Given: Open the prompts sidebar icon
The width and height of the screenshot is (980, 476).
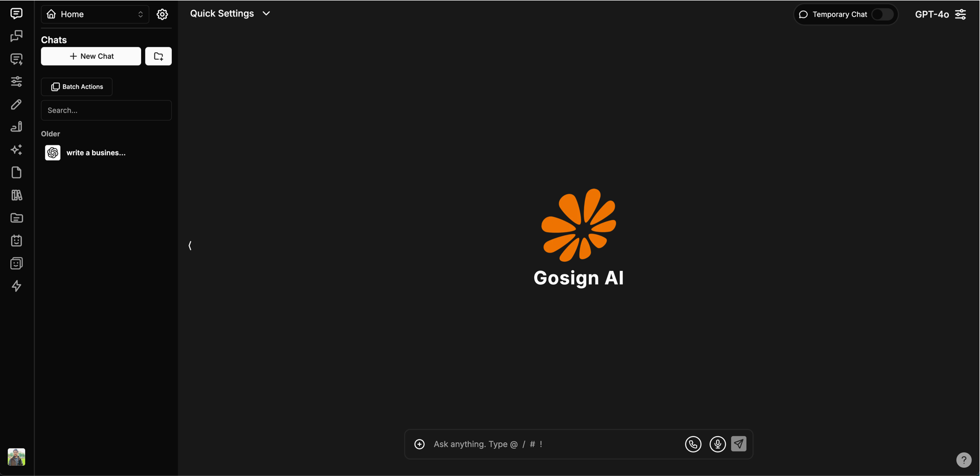Looking at the screenshot, I should coord(16,59).
